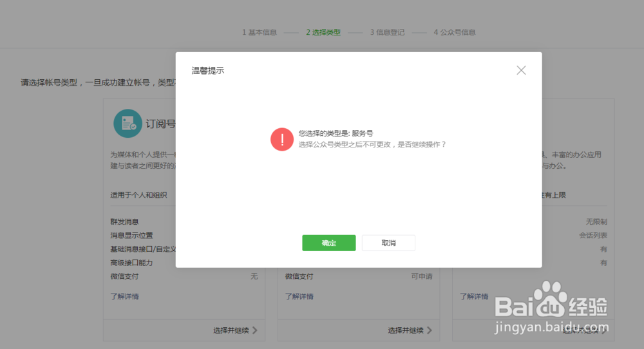Open 了解详情 link in the rightmost card

(473, 297)
